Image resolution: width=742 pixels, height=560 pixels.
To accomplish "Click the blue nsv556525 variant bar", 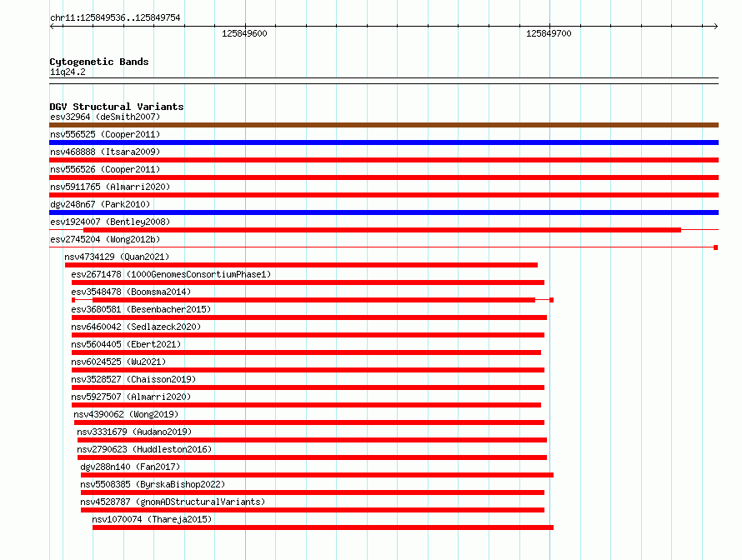I will (x=384, y=142).
